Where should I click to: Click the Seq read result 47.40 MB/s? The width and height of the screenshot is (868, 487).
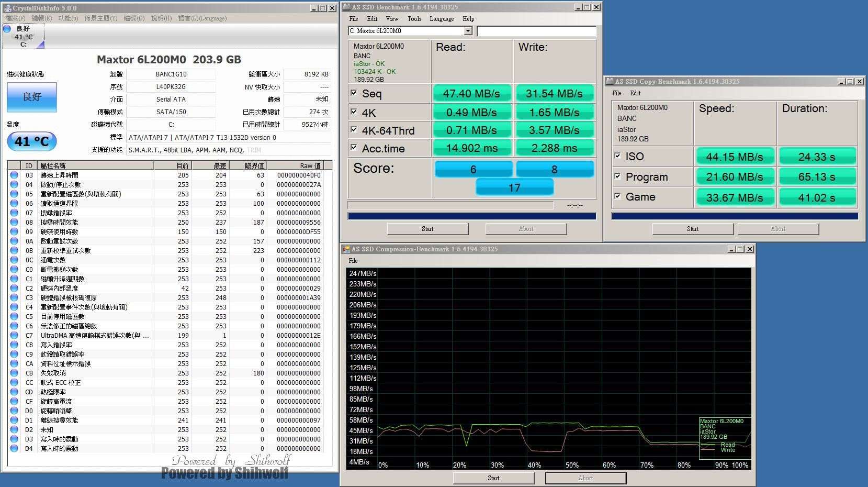[x=471, y=93]
